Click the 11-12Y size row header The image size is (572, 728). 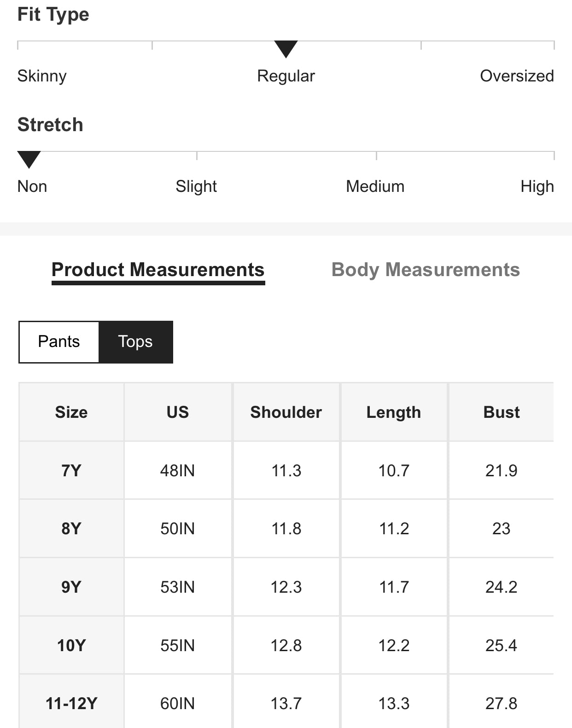point(71,704)
